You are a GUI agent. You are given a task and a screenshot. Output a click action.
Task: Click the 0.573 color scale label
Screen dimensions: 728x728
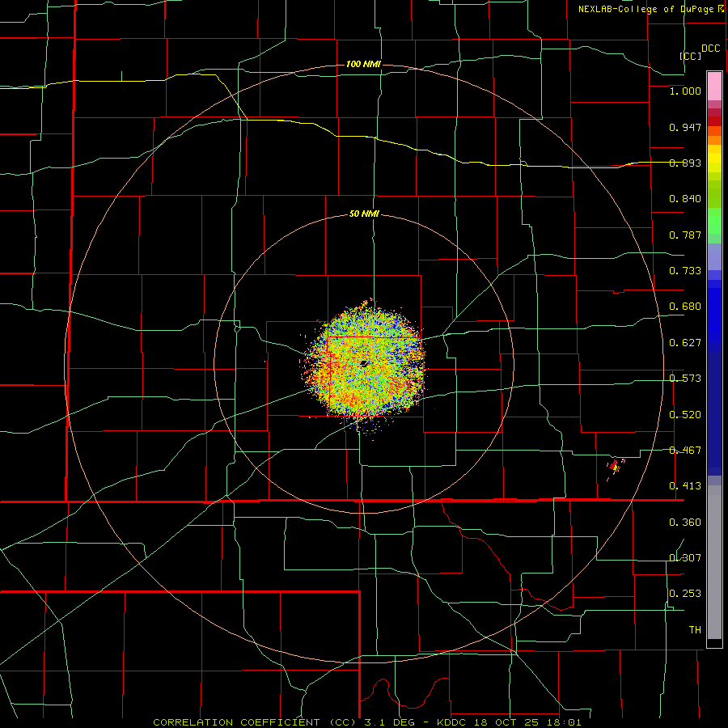(685, 379)
